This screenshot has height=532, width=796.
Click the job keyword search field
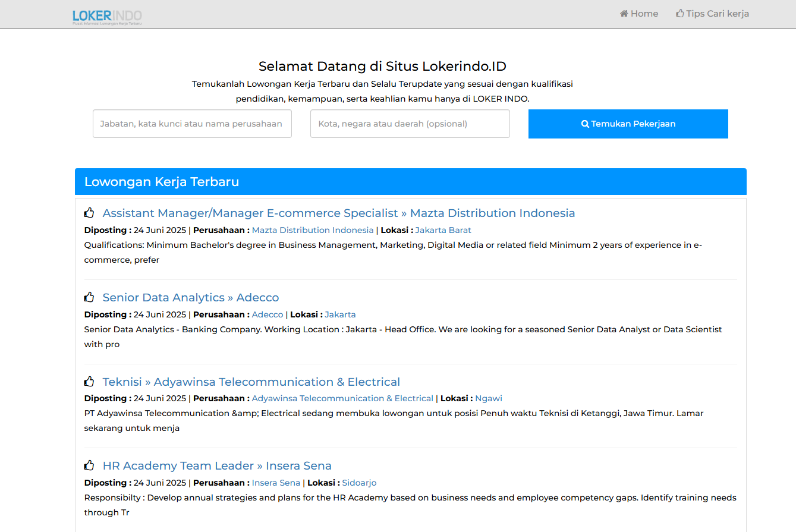(191, 124)
